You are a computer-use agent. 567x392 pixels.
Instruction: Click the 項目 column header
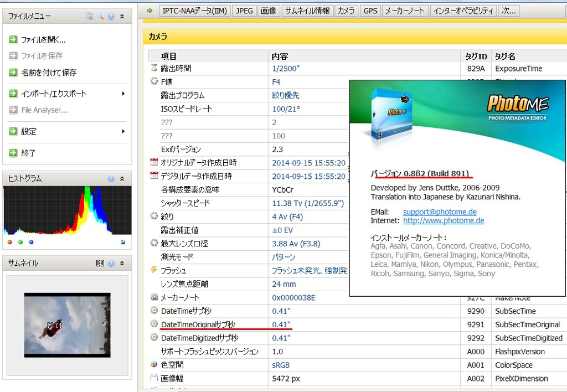tap(169, 56)
